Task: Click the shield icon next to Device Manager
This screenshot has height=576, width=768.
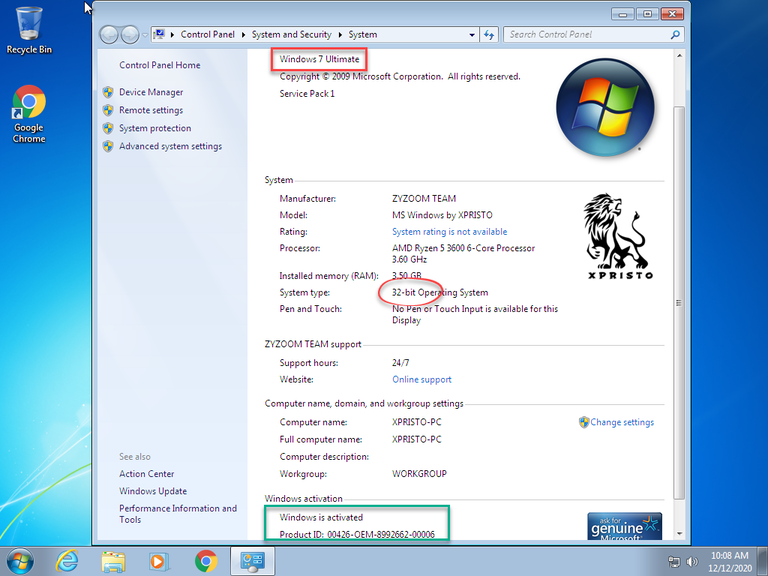Action: [108, 92]
